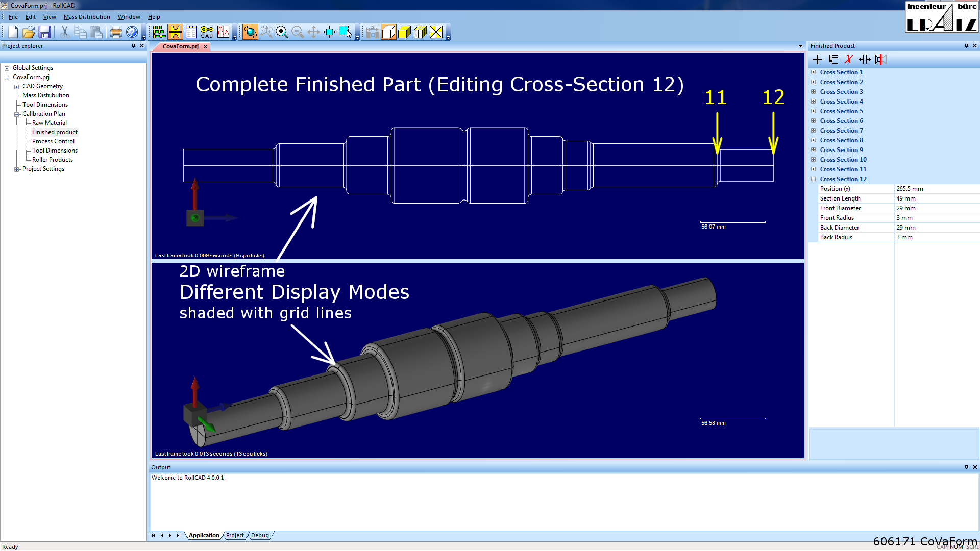Click the mirror section red bar icon
The height and width of the screenshot is (551, 980).
coord(880,60)
